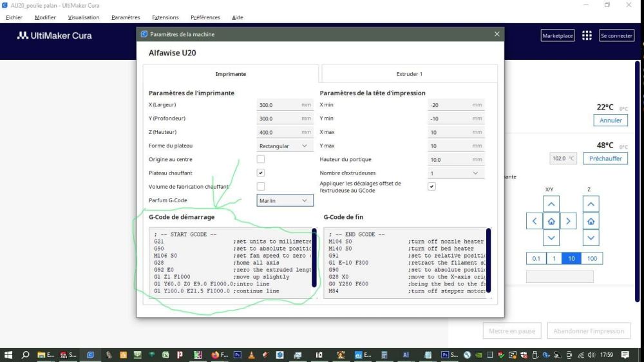The width and height of the screenshot is (644, 362).
Task: Open the Windows Start menu
Action: 8,355
